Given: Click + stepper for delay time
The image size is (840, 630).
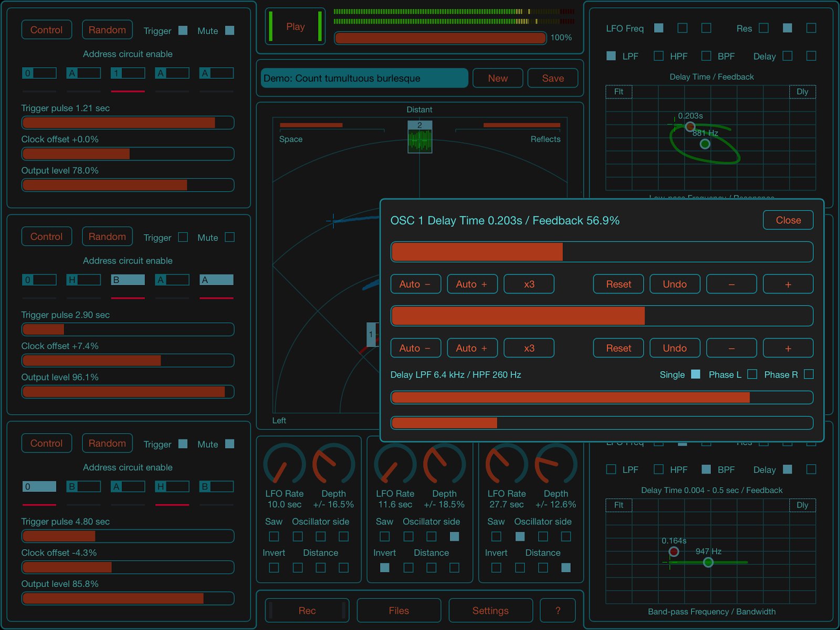Looking at the screenshot, I should (788, 284).
